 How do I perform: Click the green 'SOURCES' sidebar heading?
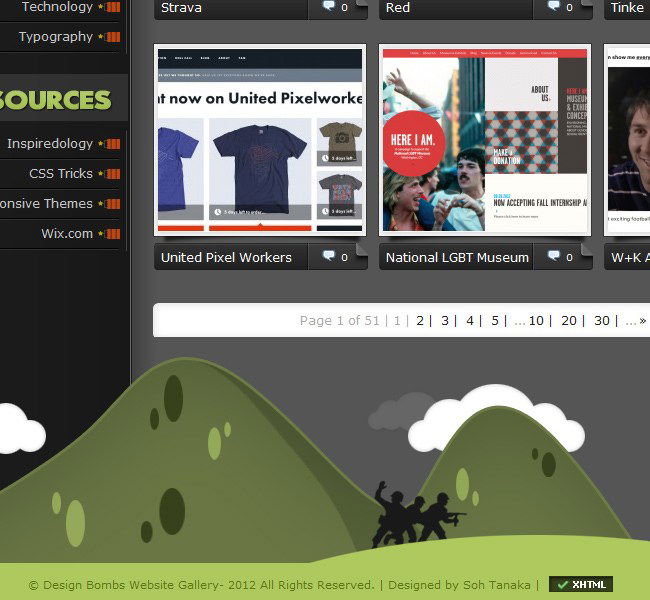pos(55,100)
